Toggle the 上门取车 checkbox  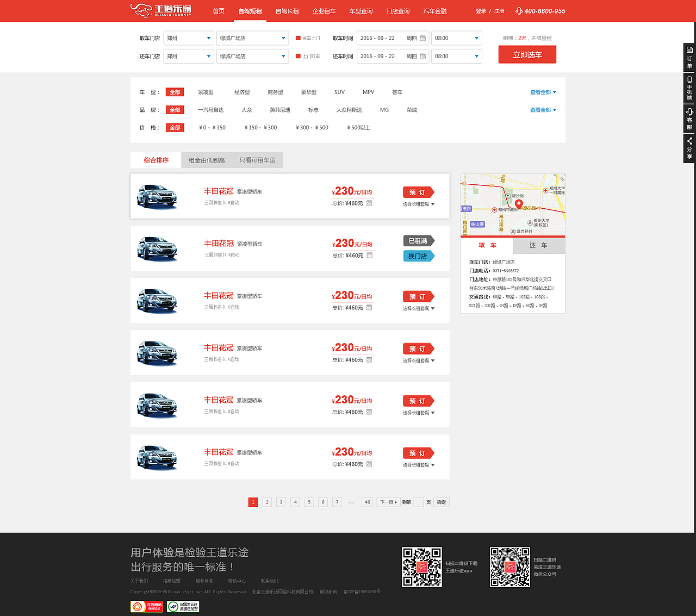pos(299,56)
